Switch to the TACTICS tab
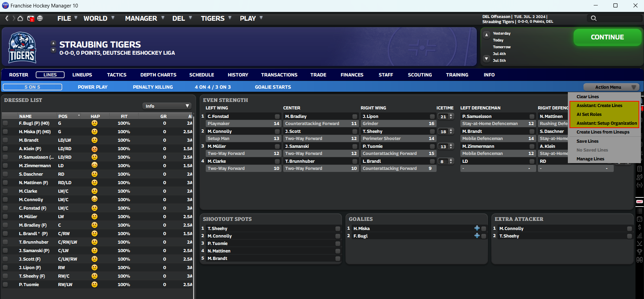This screenshot has height=299, width=644. pos(117,75)
